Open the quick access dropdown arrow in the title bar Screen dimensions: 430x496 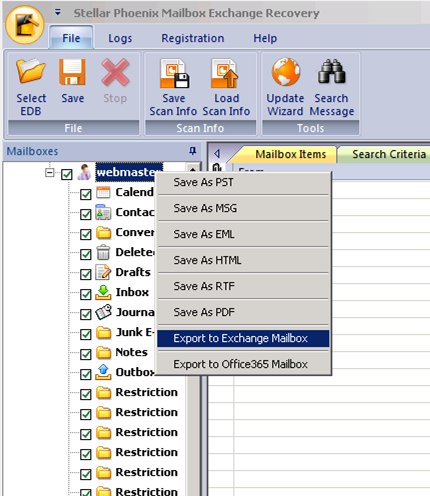58,13
